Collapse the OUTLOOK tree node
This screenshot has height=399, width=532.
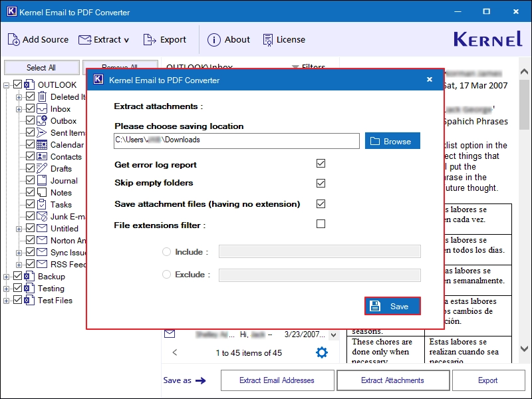[7, 85]
